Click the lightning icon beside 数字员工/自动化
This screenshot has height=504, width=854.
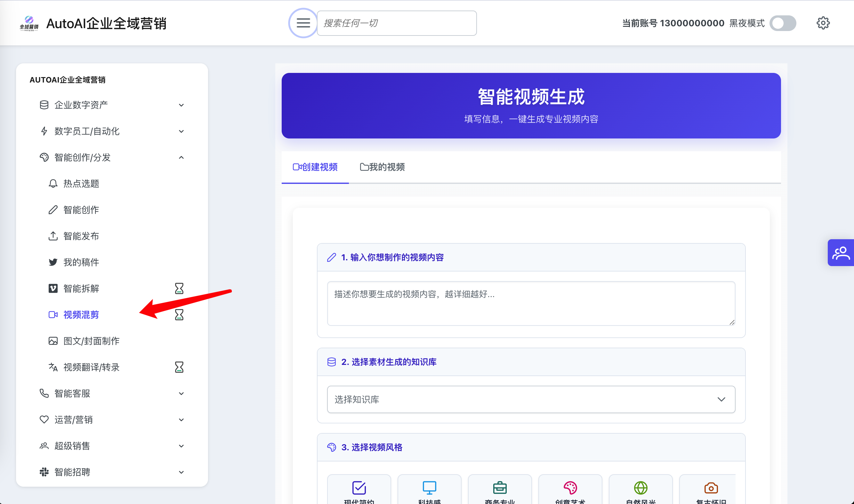point(44,131)
